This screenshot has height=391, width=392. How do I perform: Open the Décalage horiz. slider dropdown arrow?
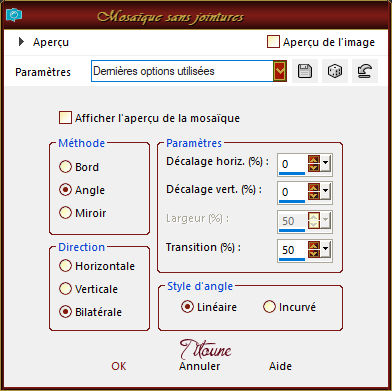[325, 164]
